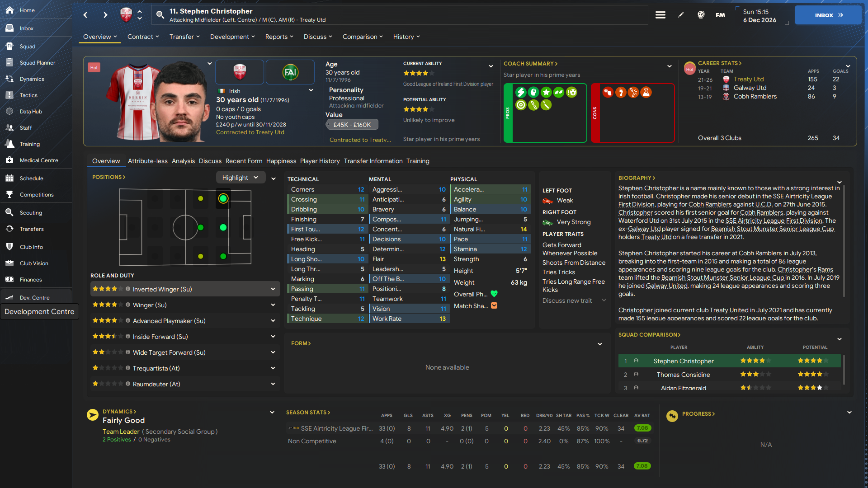
Task: Open the hamburger menu icon
Action: pyautogui.click(x=660, y=15)
